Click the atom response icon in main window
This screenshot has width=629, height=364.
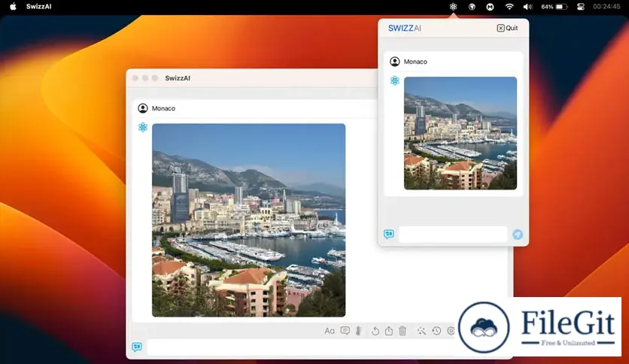(143, 128)
